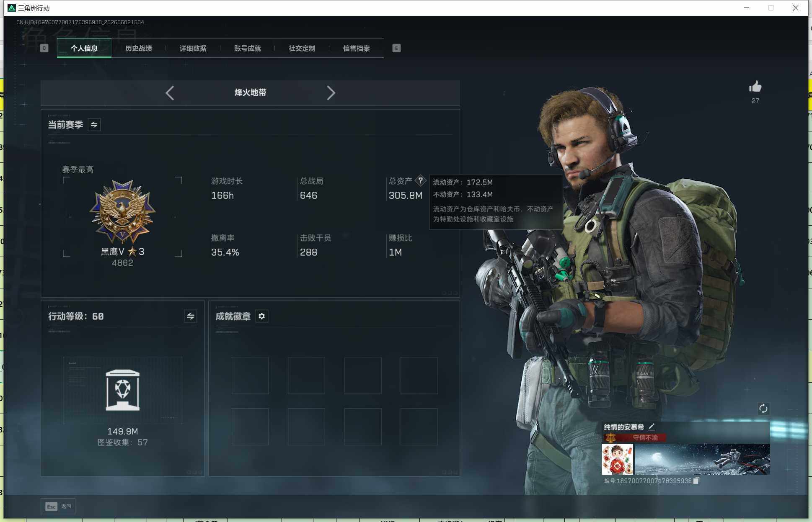
Task: Select first badge slot in bottom row
Action: [x=250, y=427]
